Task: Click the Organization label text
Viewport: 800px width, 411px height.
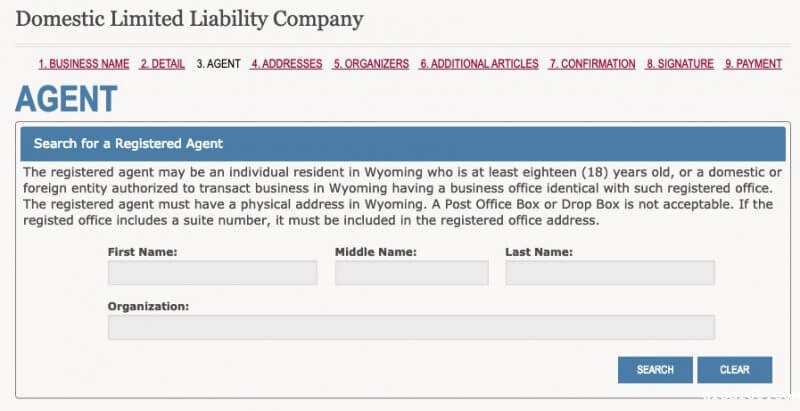Action: pyautogui.click(x=148, y=306)
